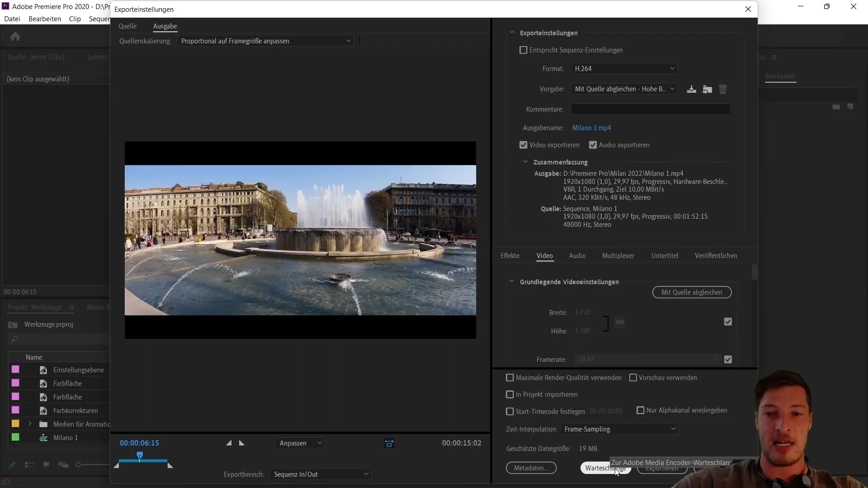Check In Projekt importieren
868x488 pixels.
pyautogui.click(x=510, y=394)
